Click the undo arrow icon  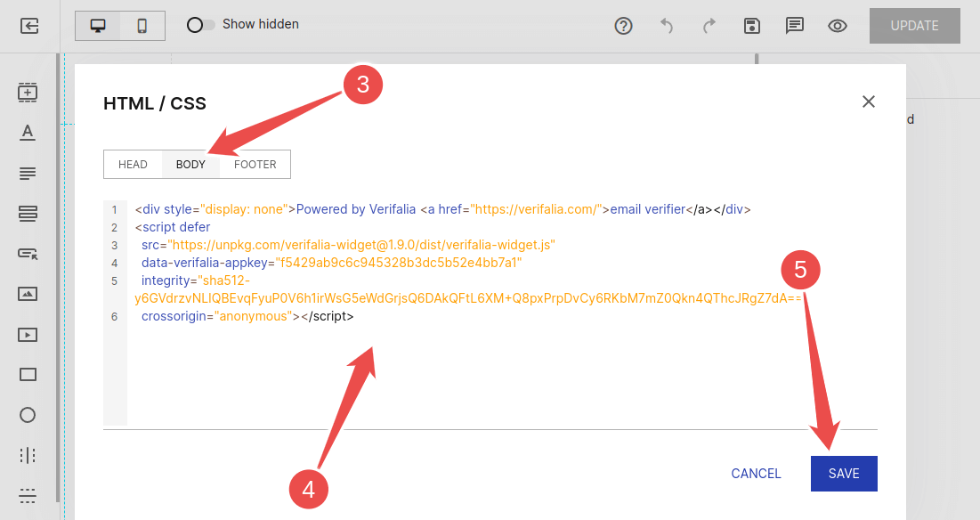(666, 26)
